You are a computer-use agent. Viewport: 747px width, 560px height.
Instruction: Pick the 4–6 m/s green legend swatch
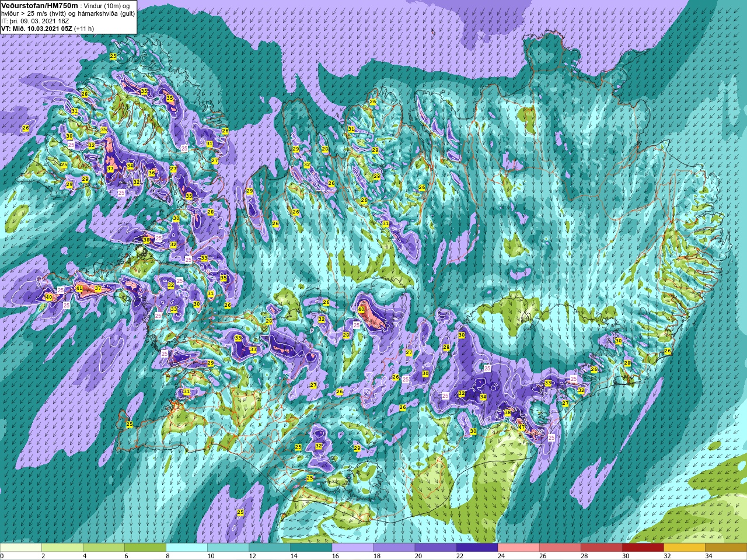(104, 548)
